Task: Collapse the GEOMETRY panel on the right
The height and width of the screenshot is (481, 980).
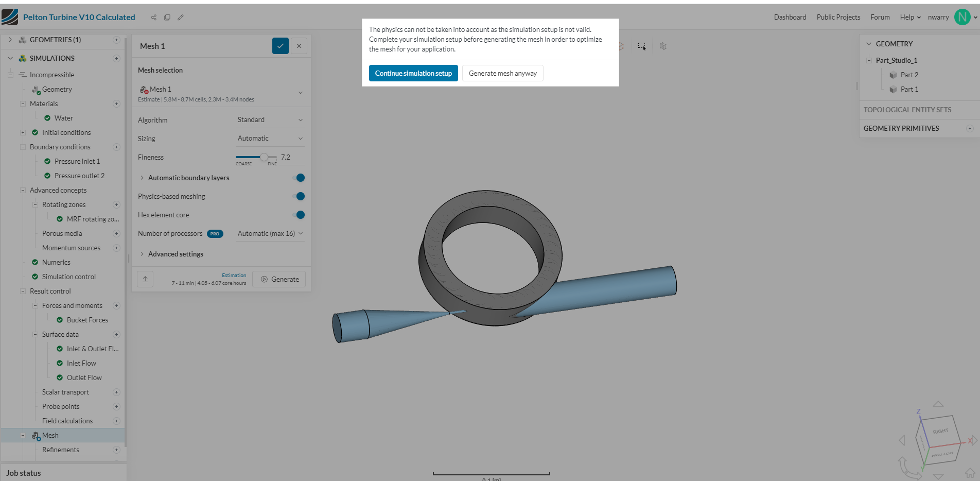Action: (x=869, y=44)
